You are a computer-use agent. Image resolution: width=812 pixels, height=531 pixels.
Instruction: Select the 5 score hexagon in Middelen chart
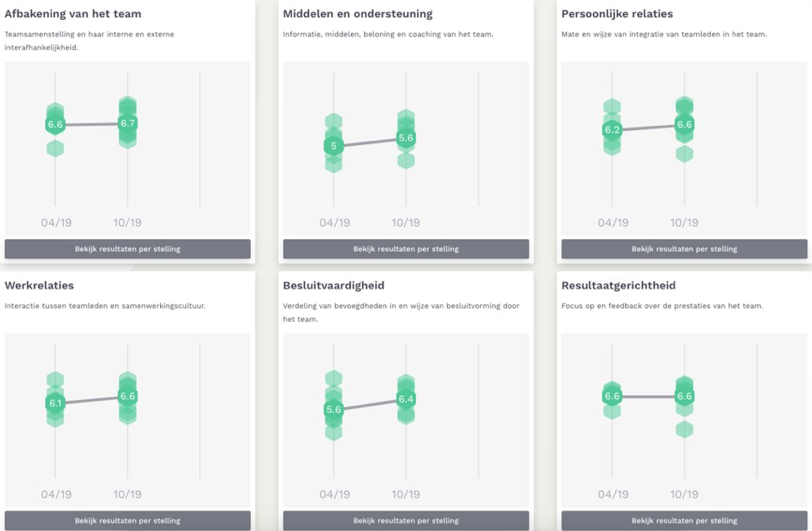[x=333, y=147]
